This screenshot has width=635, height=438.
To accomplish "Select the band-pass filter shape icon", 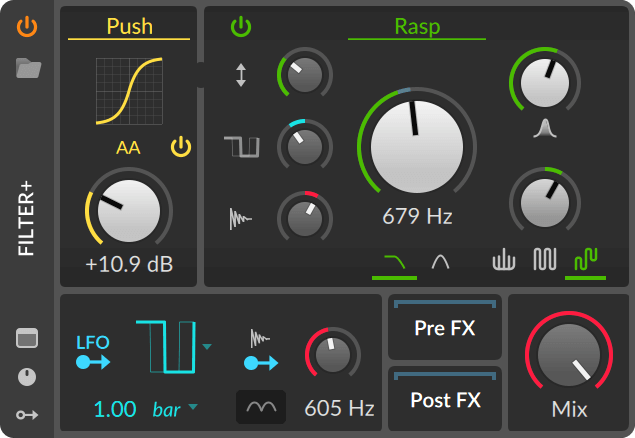I will click(x=439, y=262).
